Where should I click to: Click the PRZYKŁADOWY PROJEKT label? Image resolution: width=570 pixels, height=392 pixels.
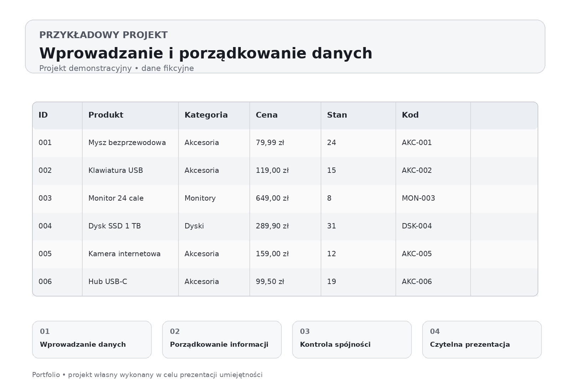(103, 35)
